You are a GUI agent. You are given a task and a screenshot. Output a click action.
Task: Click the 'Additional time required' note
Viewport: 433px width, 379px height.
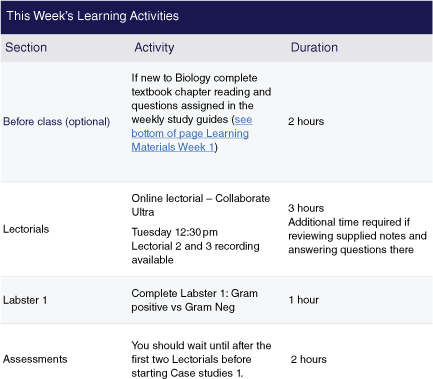pyautogui.click(x=357, y=236)
